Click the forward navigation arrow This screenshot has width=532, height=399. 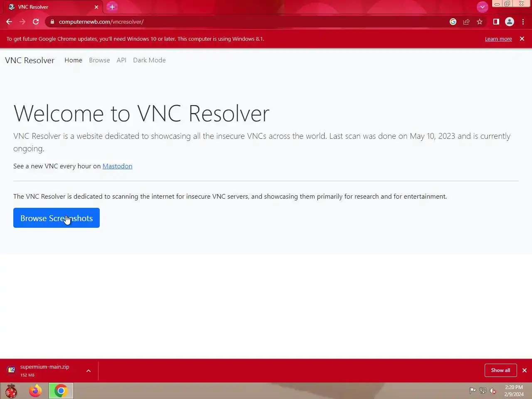[x=22, y=22]
